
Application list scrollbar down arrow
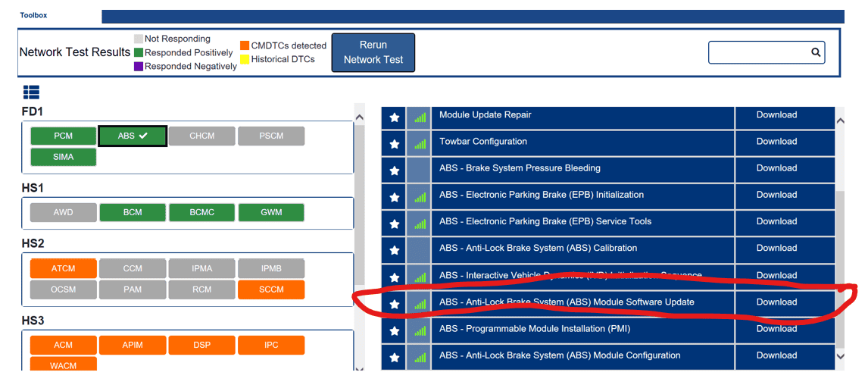[x=840, y=356]
